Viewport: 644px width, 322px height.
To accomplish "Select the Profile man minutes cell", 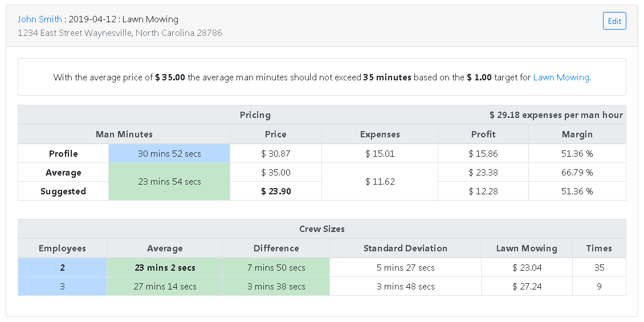I will pyautogui.click(x=169, y=154).
